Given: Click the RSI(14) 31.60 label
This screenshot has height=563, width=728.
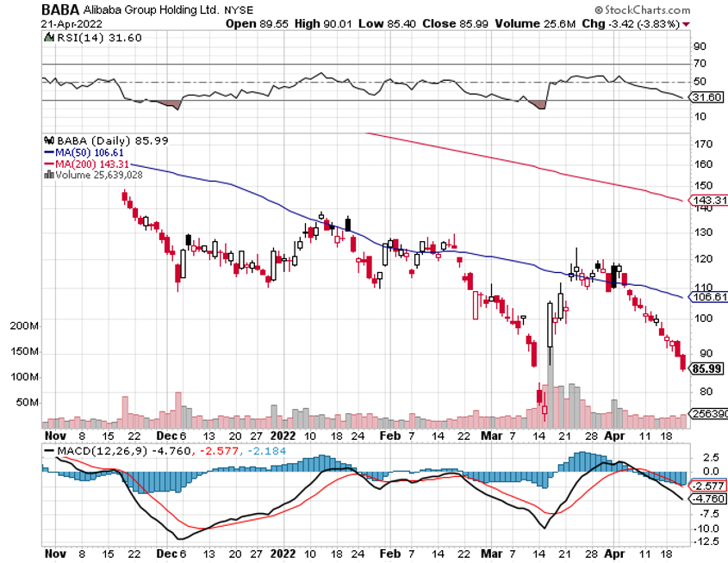Looking at the screenshot, I should click(x=99, y=38).
